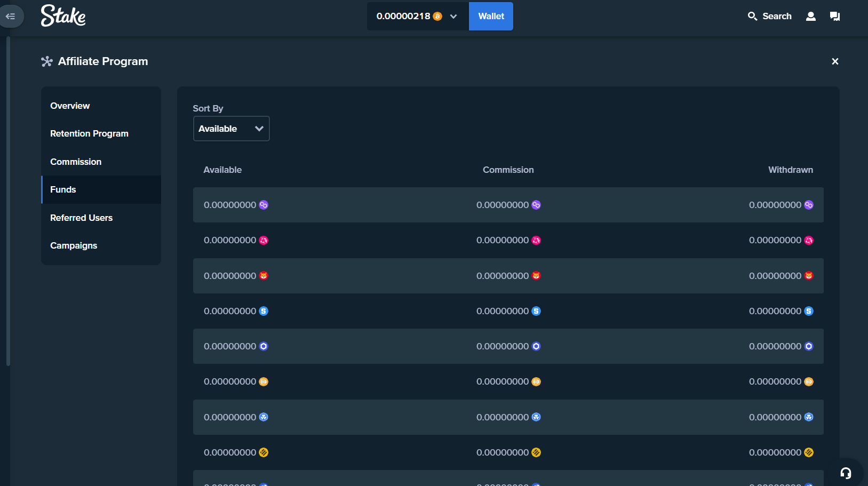The image size is (868, 486).
Task: Expand the balance currency dropdown chevron
Action: [453, 17]
